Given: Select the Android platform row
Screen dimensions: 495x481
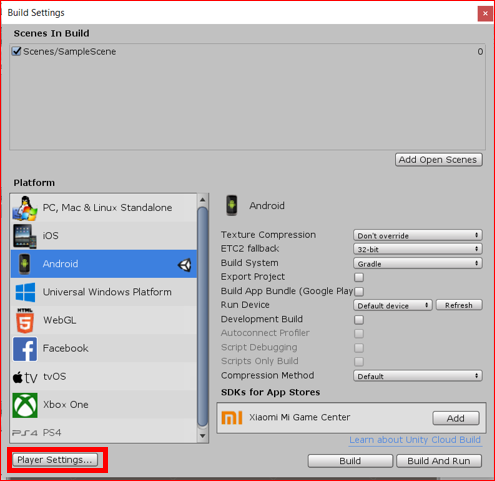Looking at the screenshot, I should pyautogui.click(x=104, y=264).
